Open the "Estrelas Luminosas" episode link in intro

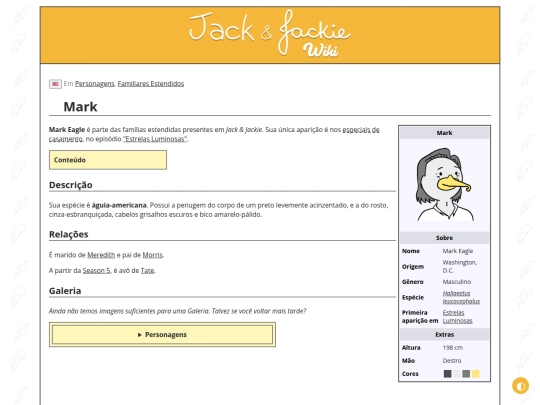(x=155, y=139)
